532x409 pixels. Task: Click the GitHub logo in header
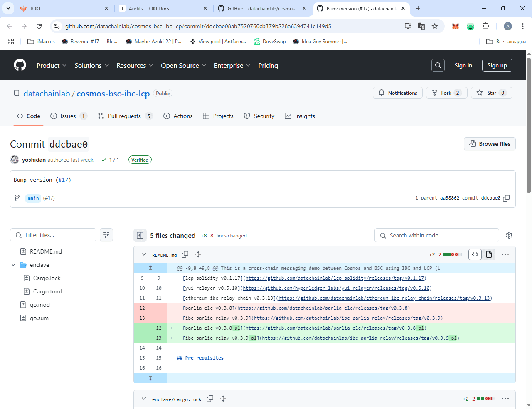20,65
